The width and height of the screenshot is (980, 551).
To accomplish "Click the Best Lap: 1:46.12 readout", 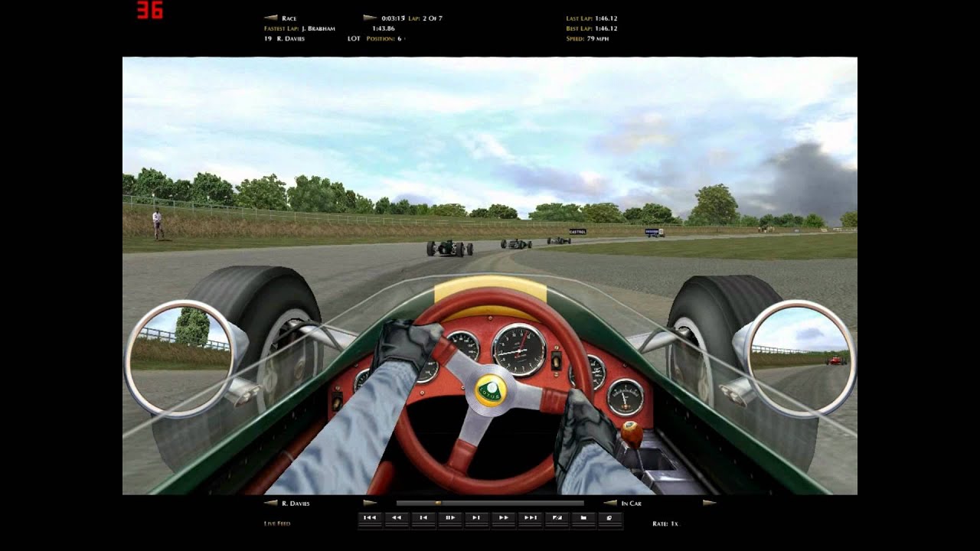I will tap(592, 28).
